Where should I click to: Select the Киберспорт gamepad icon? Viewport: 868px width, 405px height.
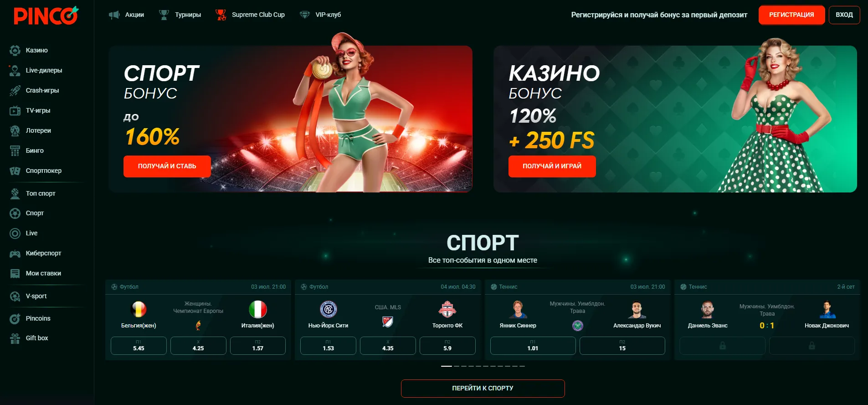(x=15, y=254)
